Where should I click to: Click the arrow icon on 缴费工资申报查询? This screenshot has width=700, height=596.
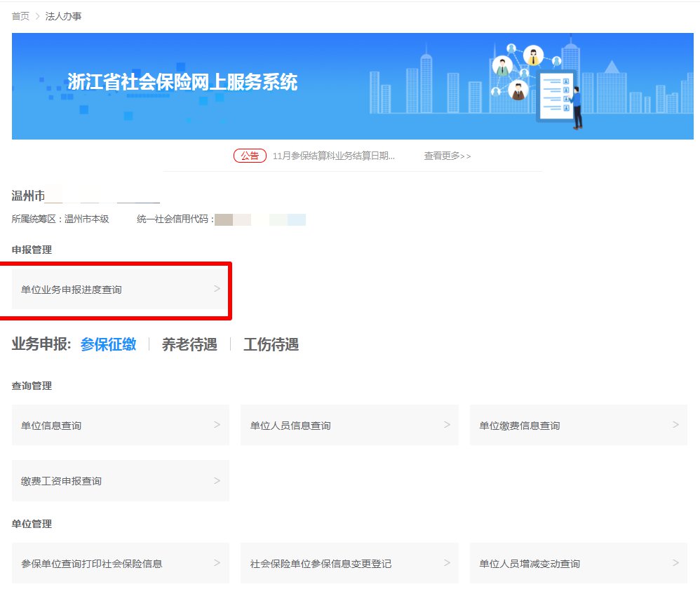217,481
